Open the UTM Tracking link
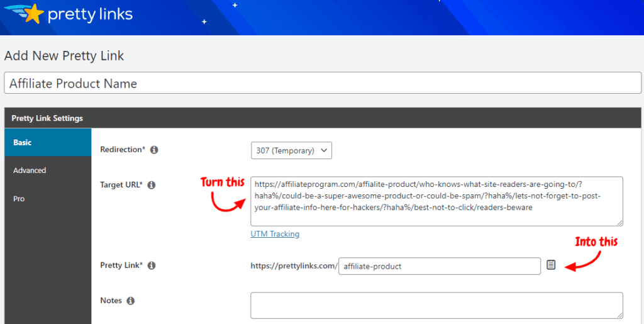 (275, 234)
